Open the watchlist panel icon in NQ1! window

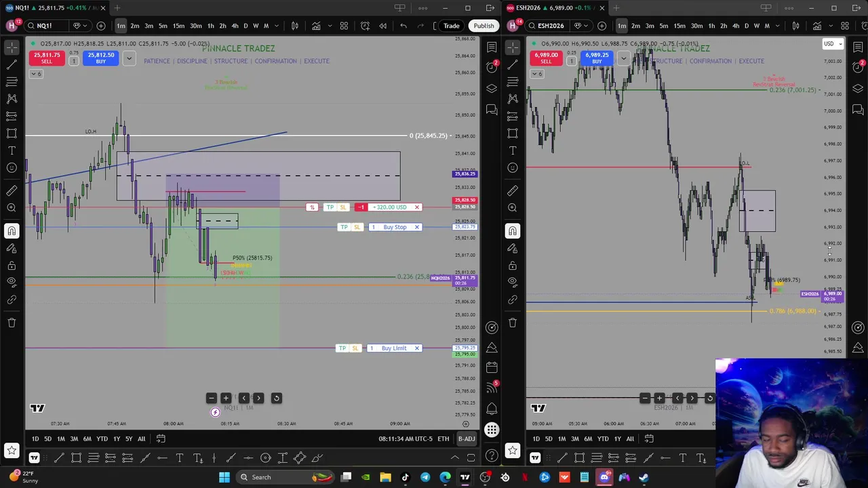[492, 47]
